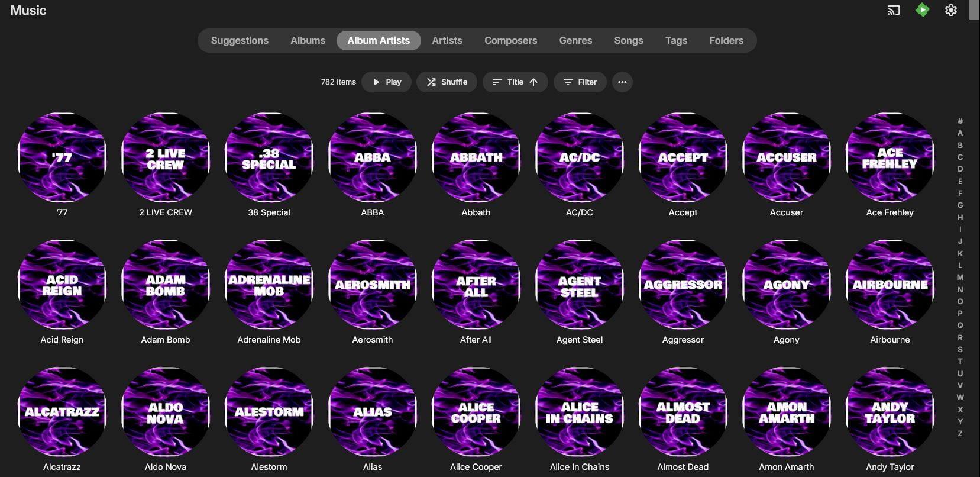Open the Genres tab
The image size is (980, 477).
pos(575,40)
